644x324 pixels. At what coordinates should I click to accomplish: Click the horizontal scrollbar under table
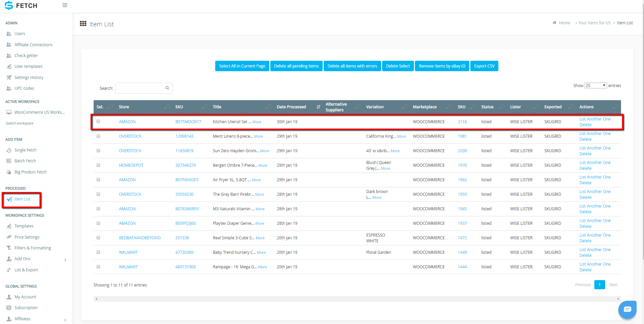357,299
